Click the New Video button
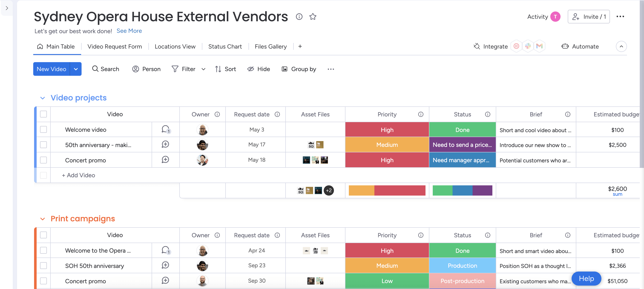This screenshot has height=289, width=644. point(52,69)
